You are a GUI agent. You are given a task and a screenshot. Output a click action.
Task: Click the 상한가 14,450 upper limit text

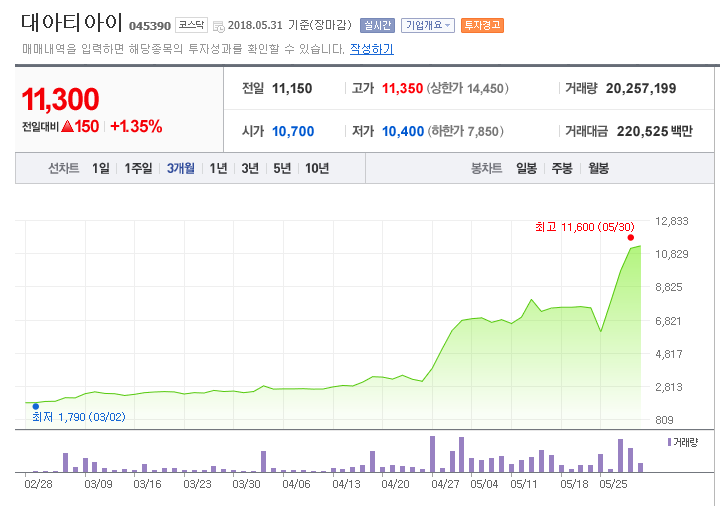(467, 88)
